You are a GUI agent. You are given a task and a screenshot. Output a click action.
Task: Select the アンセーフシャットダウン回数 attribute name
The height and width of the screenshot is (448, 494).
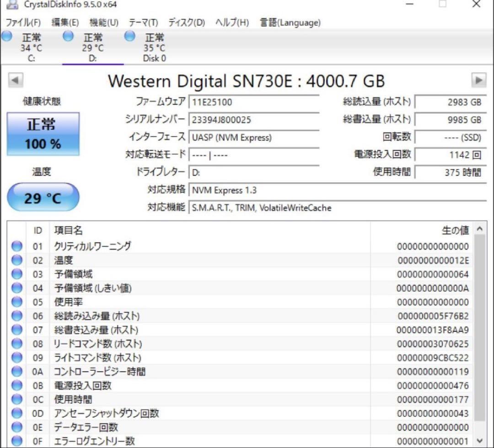coord(106,413)
